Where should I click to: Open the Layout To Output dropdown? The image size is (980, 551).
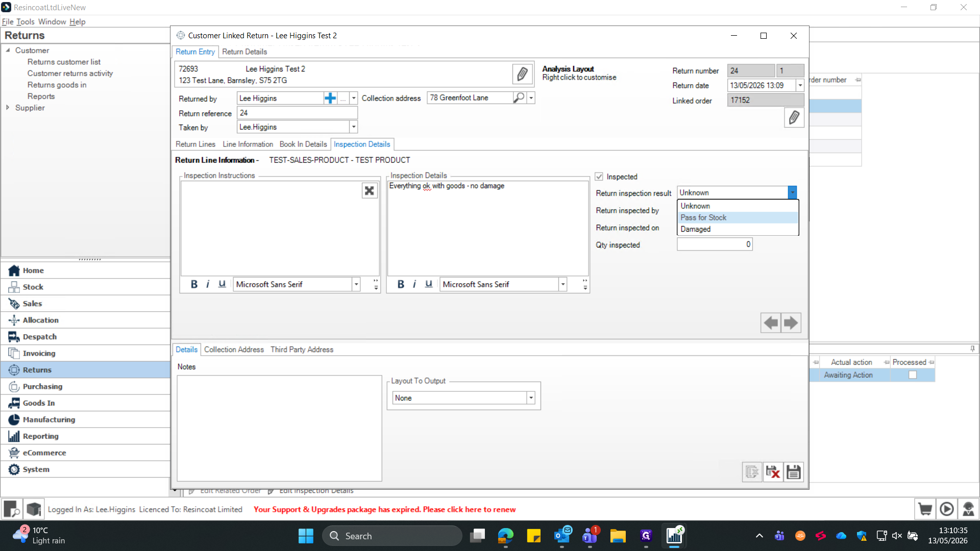[531, 398]
